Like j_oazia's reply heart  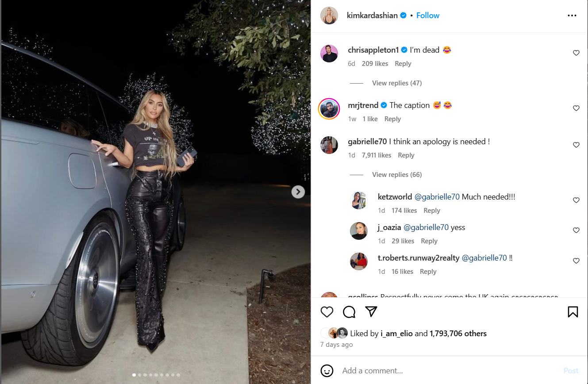tap(576, 230)
